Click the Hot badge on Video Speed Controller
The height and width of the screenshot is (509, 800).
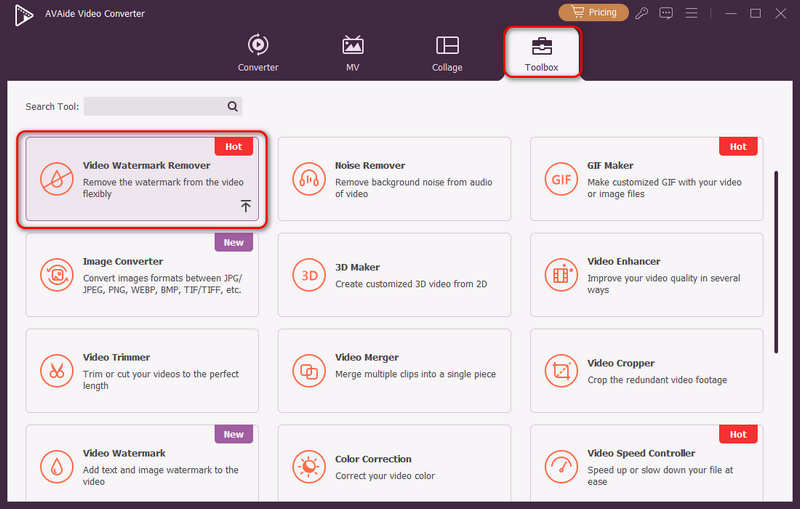pyautogui.click(x=738, y=434)
